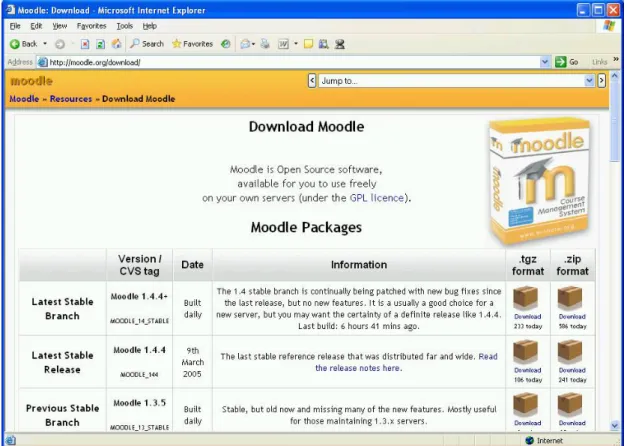Click the moodle logo in header

[x=32, y=81]
